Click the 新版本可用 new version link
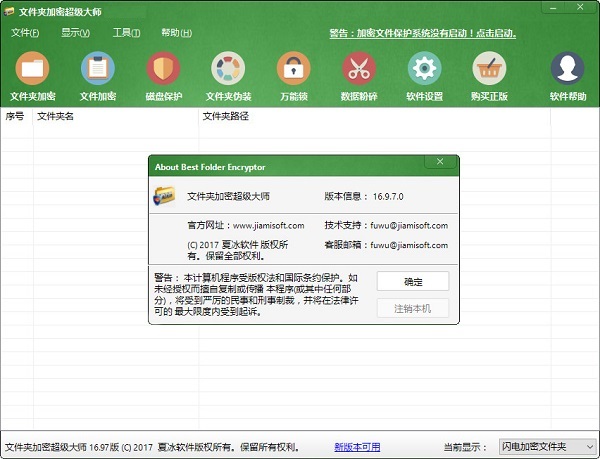The height and width of the screenshot is (459, 600). (x=357, y=446)
